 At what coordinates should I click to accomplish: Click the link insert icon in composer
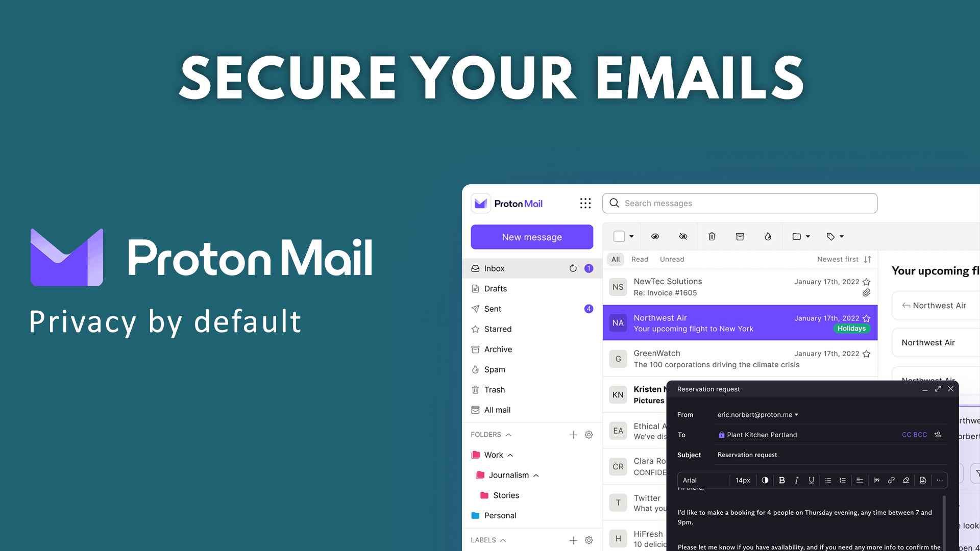tap(891, 480)
